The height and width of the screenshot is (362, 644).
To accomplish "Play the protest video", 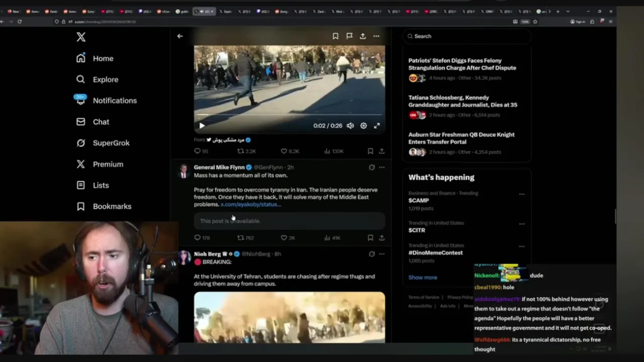I will pos(202,126).
